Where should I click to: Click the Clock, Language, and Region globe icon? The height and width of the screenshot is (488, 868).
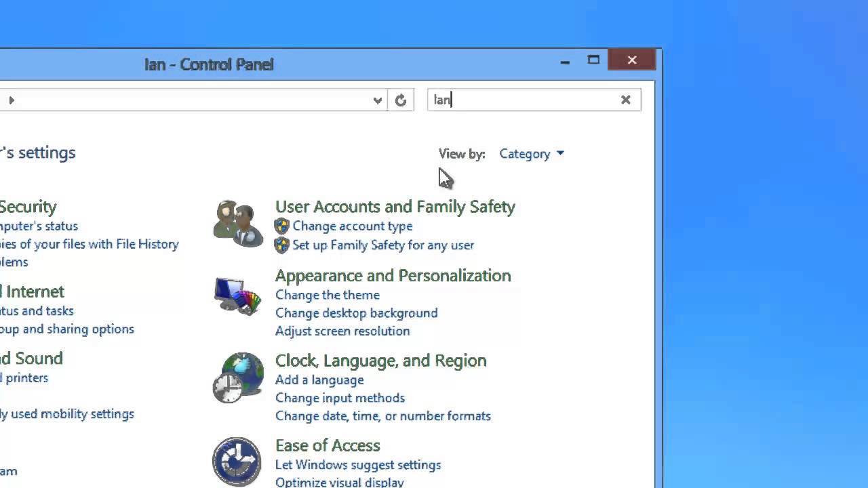coord(237,378)
